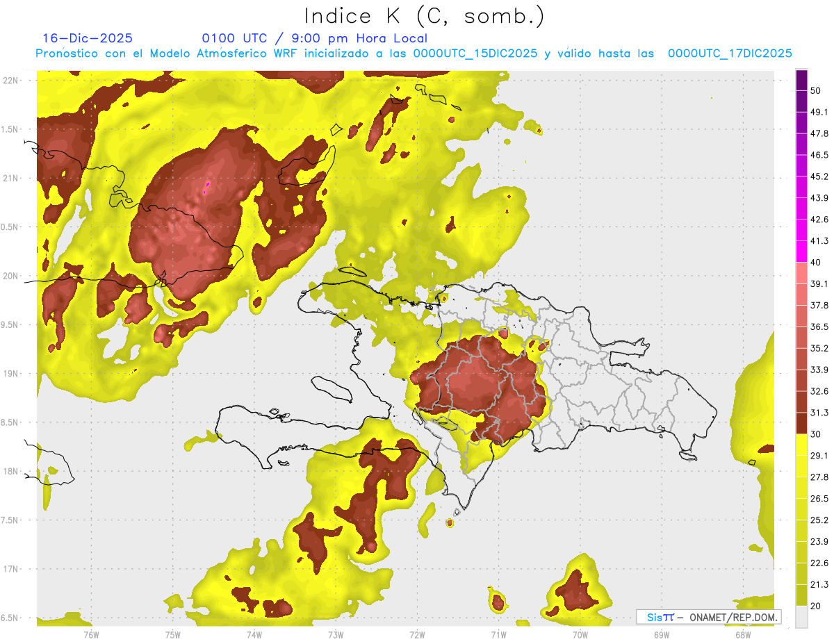Click the '49.1' color scale value

819,112
